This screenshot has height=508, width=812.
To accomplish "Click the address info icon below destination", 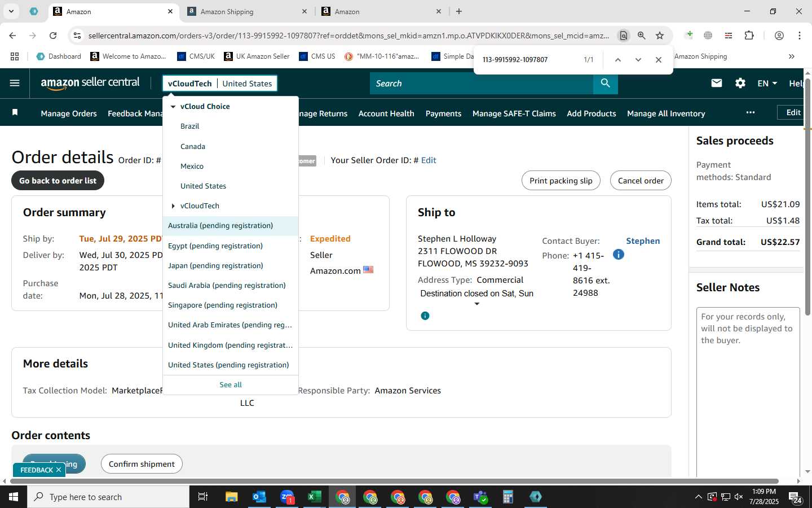I will coord(425,316).
